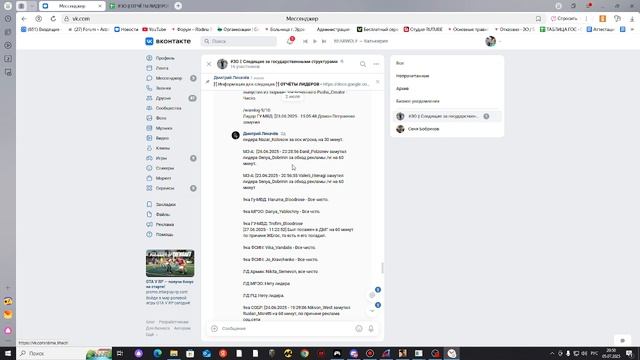Open Помощь help section
640x360 pixels.
pyautogui.click(x=164, y=234)
